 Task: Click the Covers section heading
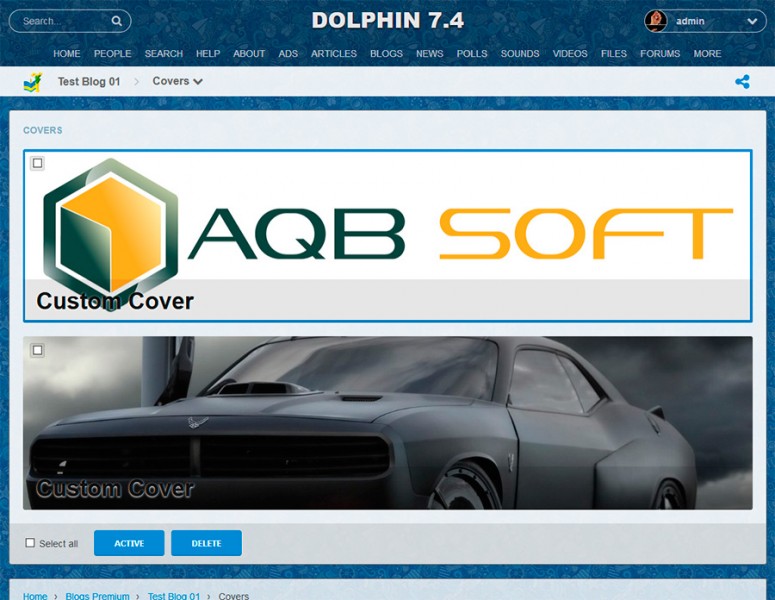pos(43,130)
